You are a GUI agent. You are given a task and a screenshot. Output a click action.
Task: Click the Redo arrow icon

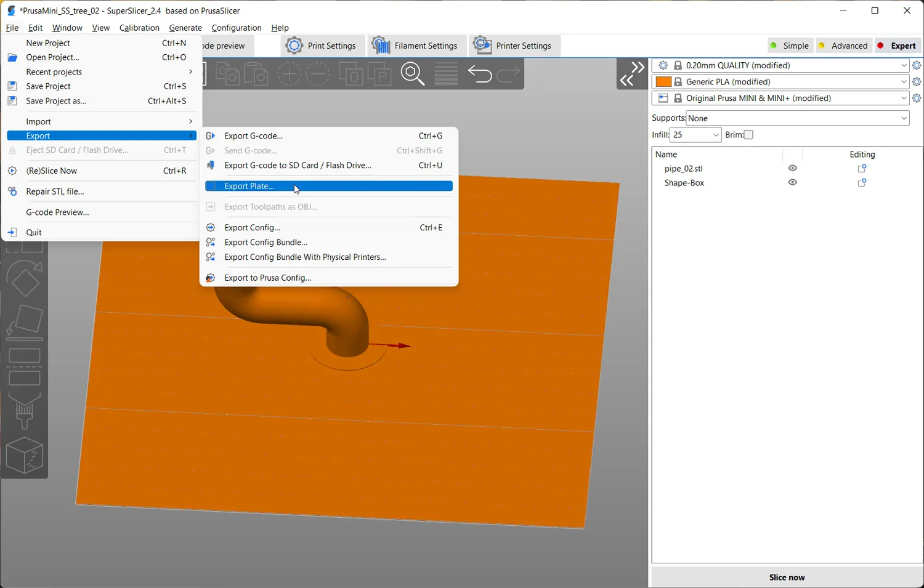coord(508,75)
